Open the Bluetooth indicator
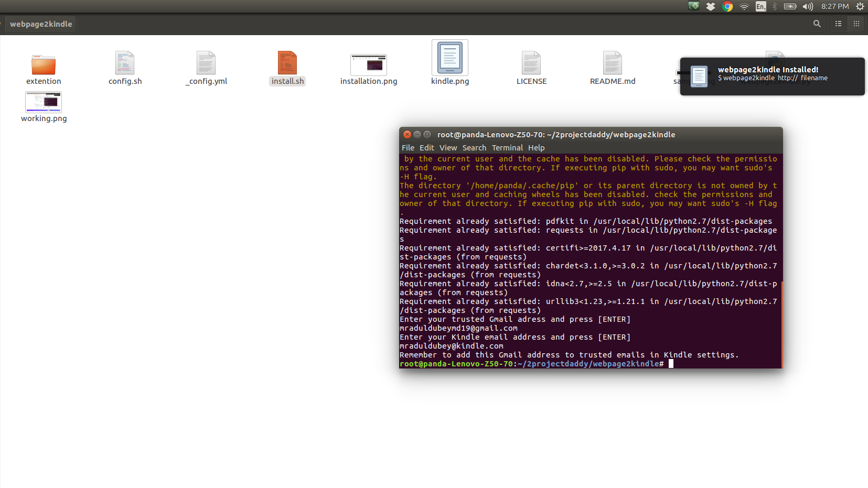 pos(775,6)
